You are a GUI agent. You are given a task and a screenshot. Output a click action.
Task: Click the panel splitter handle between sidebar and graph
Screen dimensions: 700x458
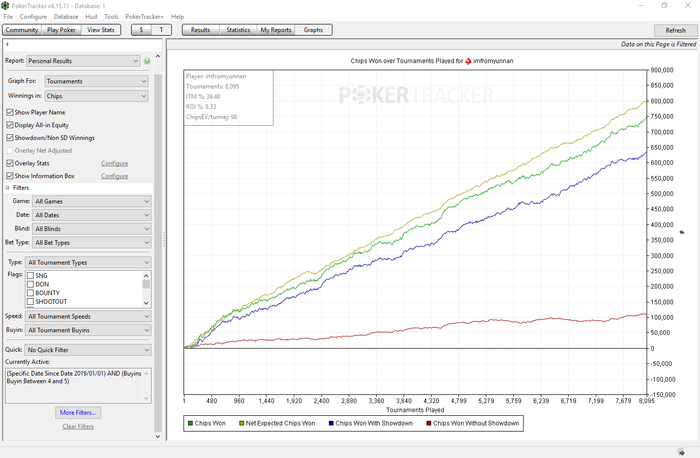click(x=164, y=239)
